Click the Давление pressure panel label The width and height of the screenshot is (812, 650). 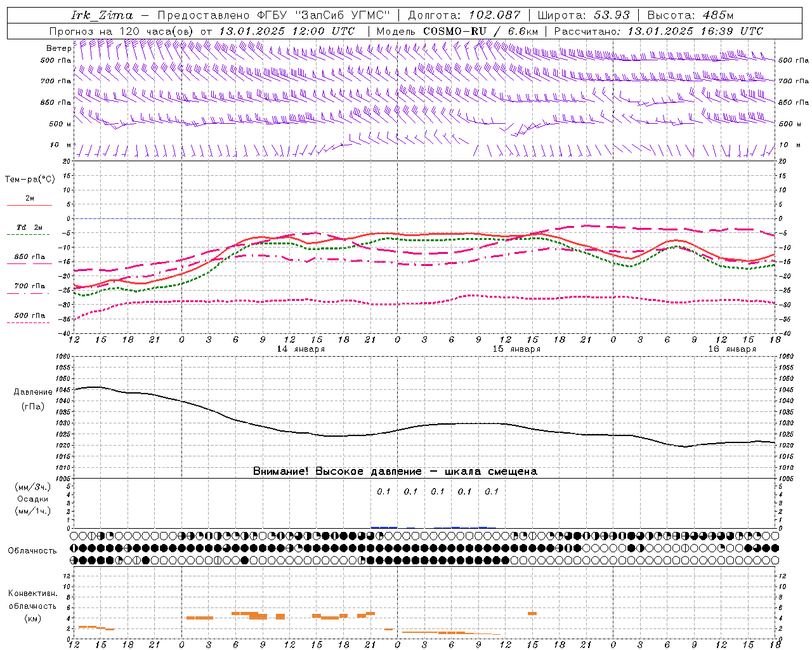click(33, 392)
